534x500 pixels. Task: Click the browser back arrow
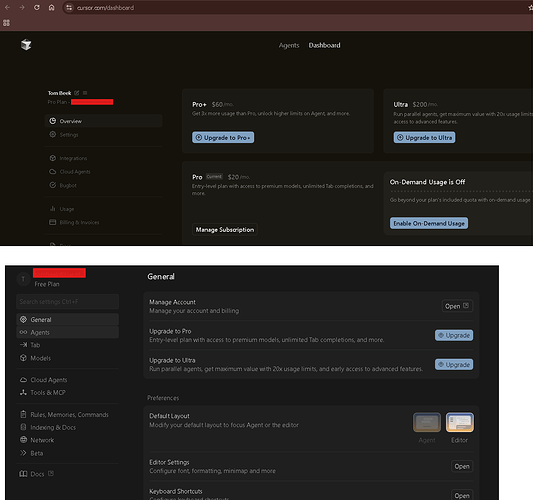click(7, 7)
